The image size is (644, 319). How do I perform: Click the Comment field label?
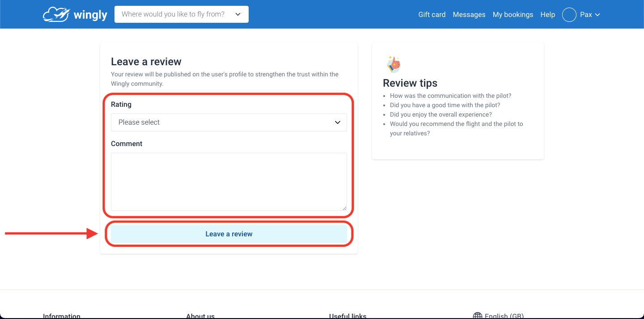pyautogui.click(x=127, y=144)
